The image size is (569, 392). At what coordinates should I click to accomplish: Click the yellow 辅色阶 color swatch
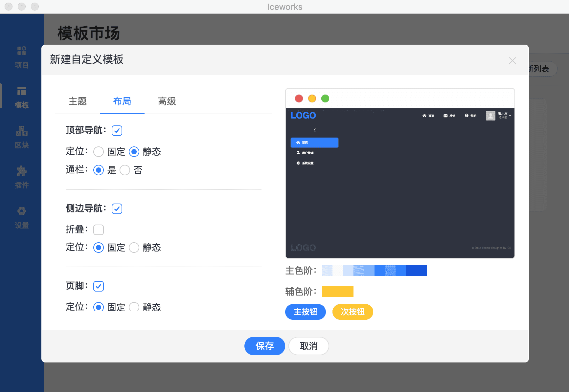[338, 292]
